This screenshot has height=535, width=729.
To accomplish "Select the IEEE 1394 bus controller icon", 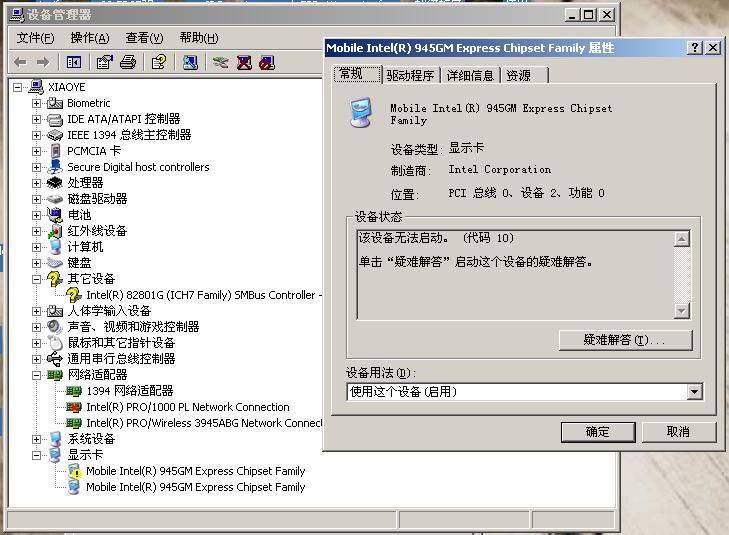I will (x=55, y=135).
